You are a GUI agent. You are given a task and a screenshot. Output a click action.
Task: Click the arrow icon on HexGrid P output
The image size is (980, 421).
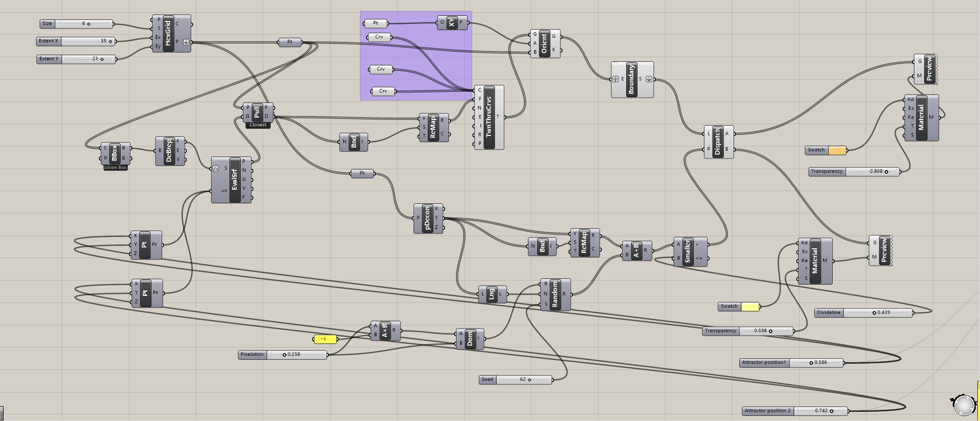[186, 42]
